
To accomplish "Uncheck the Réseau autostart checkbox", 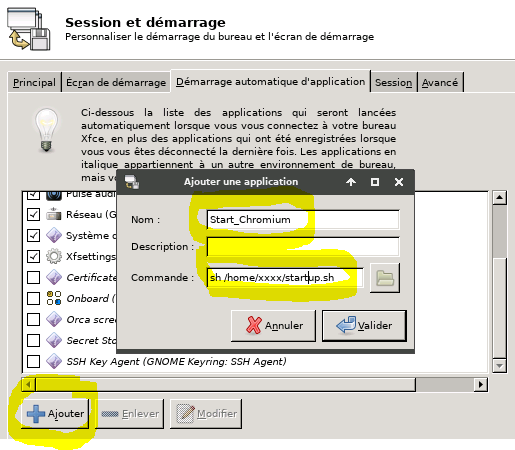I will (33, 214).
